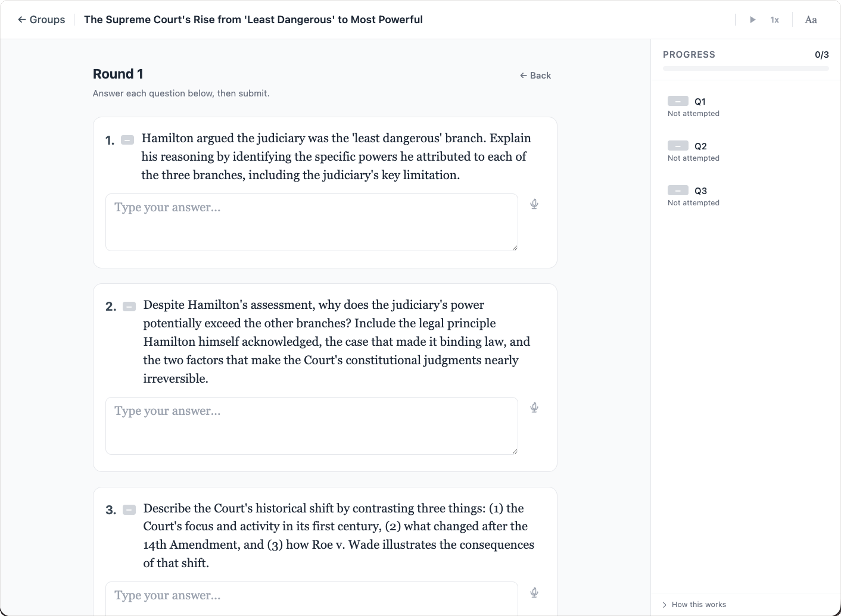
Task: Click resize handle of question 1 answer box
Action: pos(515,248)
